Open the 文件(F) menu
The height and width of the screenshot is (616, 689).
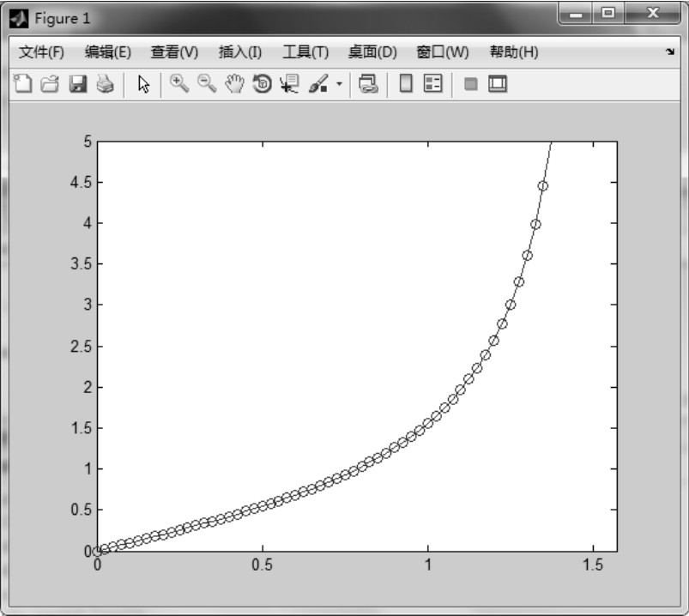pos(41,52)
